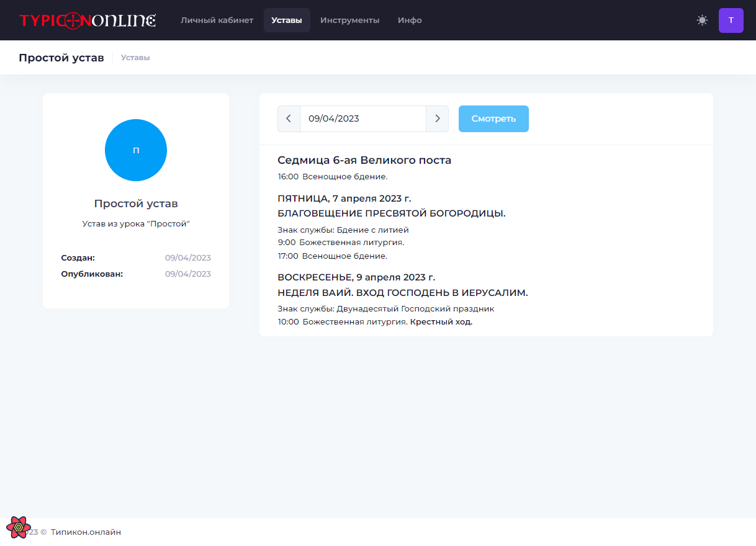This screenshot has width=756, height=546.
Task: Select the 17:00 Всенощное бдение entry
Action: 333,256
